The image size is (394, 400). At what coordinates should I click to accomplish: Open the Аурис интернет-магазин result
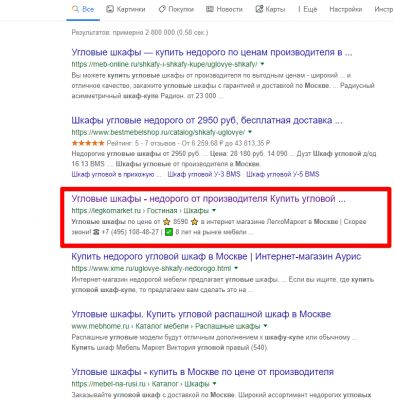tap(216, 256)
